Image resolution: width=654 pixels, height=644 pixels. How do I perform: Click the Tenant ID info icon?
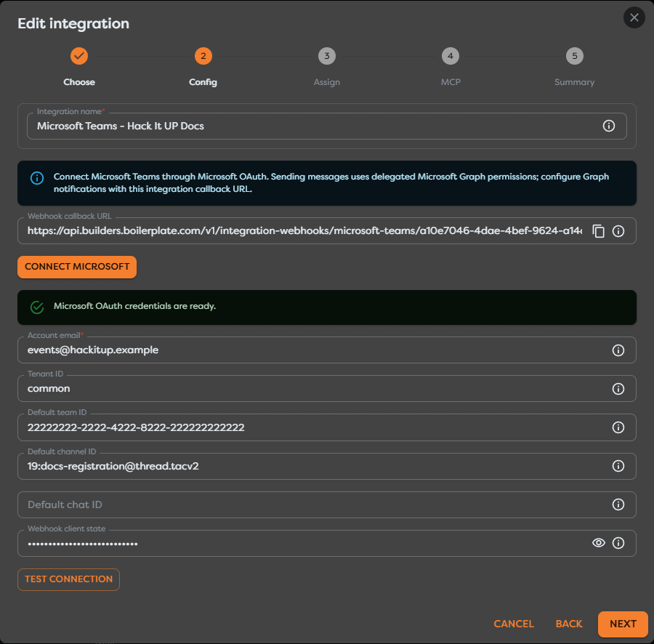618,389
